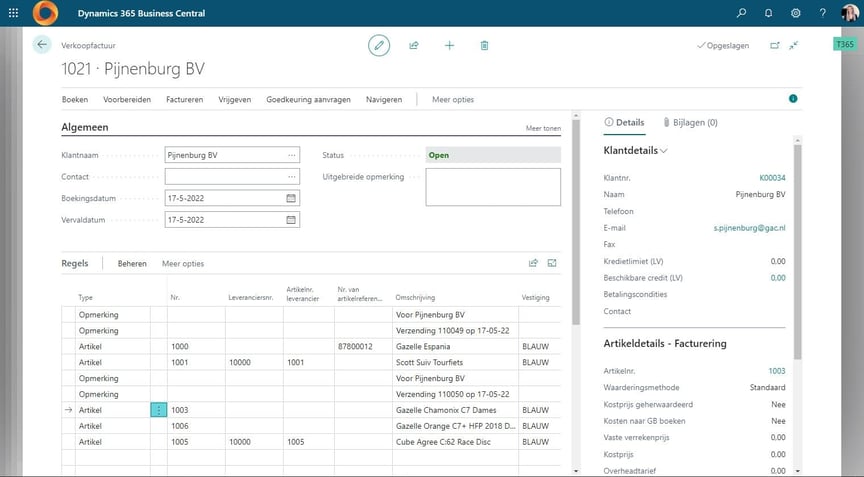Click Meer opties in the action bar
864x477 pixels.
[453, 100]
